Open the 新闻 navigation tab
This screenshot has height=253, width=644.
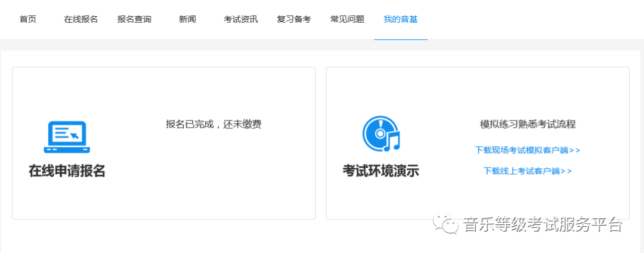(x=187, y=19)
